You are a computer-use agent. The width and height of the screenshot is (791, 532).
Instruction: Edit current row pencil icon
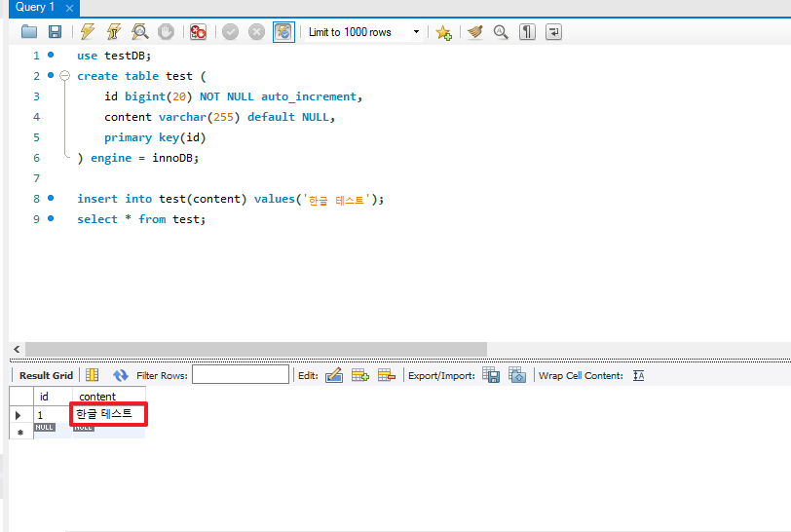click(334, 375)
